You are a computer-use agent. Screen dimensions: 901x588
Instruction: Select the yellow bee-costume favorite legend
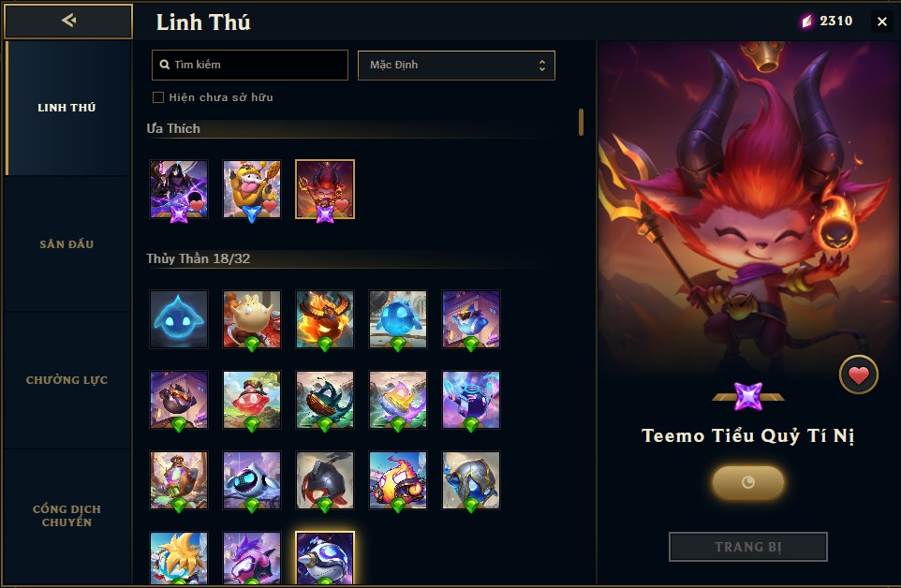252,189
